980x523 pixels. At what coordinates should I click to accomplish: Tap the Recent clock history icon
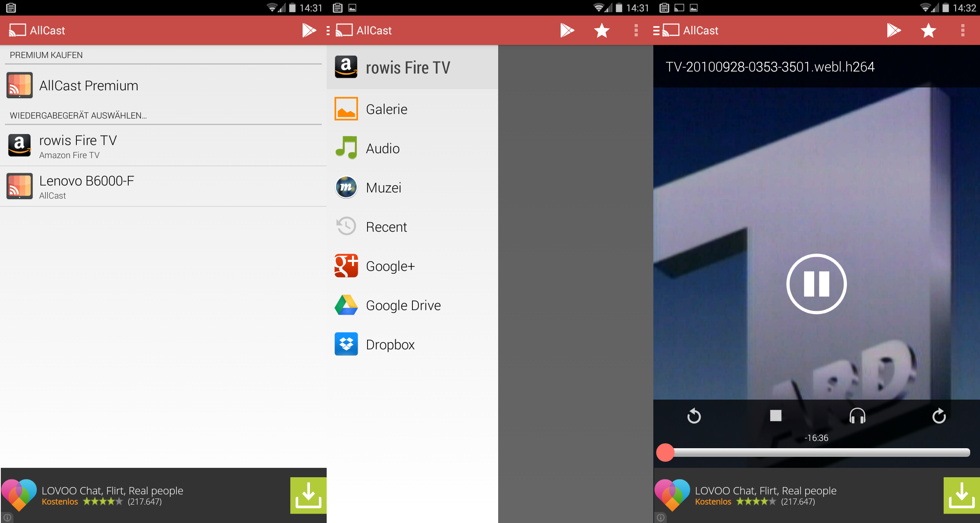click(346, 226)
